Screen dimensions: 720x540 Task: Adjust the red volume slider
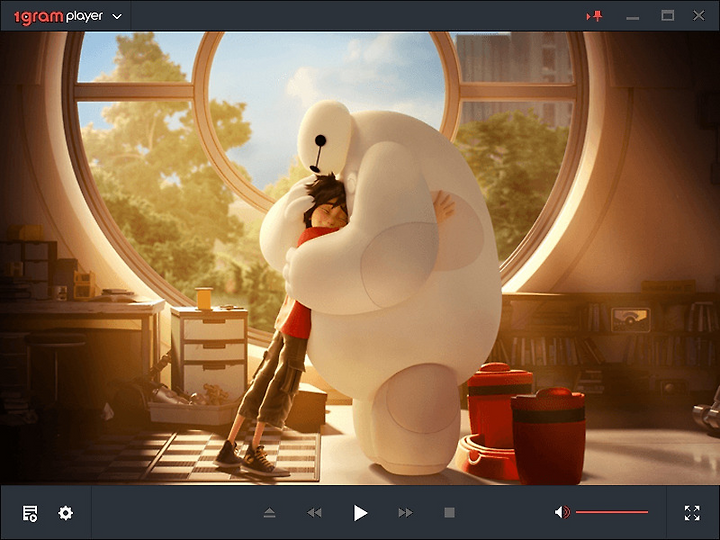coord(612,512)
